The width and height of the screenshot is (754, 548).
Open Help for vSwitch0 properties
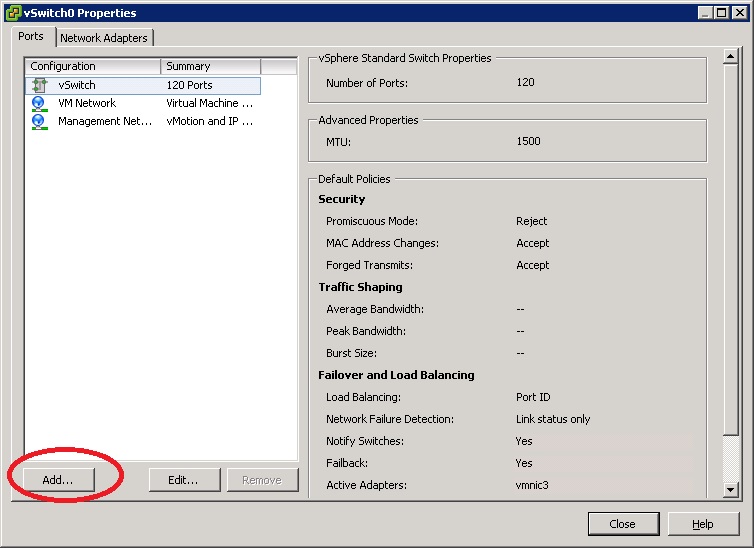pos(703,524)
